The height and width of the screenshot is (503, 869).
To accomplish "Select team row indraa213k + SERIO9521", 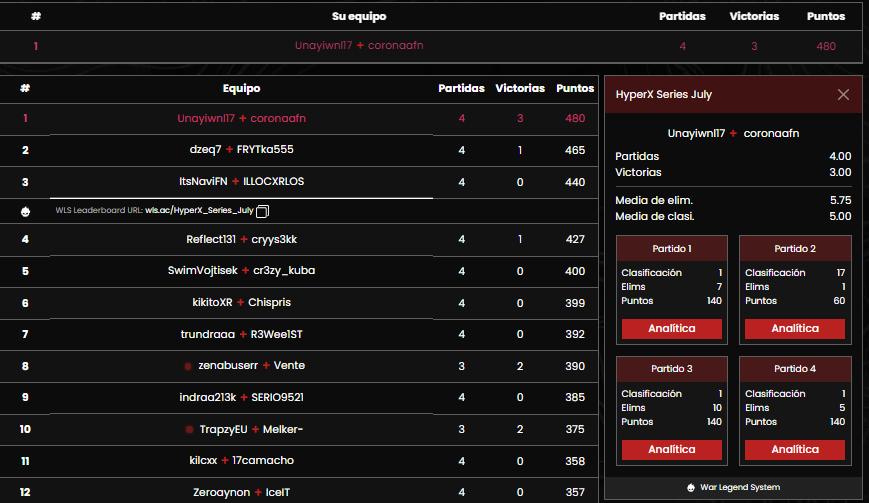I will click(x=299, y=398).
